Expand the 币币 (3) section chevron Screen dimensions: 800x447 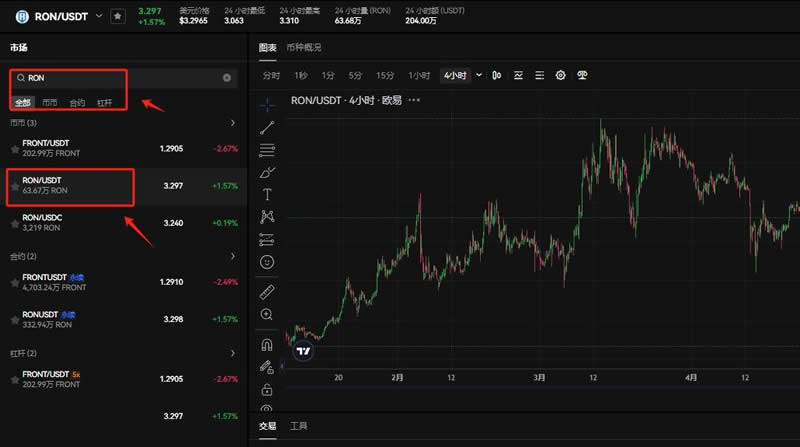click(232, 123)
